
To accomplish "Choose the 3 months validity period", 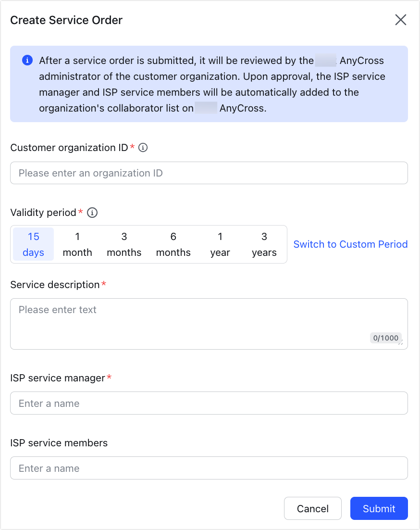I will [x=124, y=244].
